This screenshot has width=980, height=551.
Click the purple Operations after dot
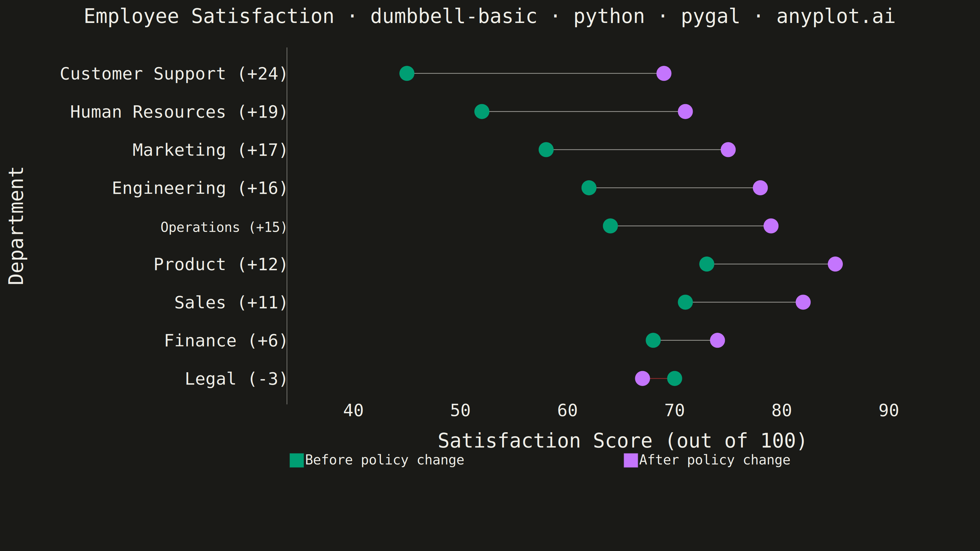pos(771,226)
